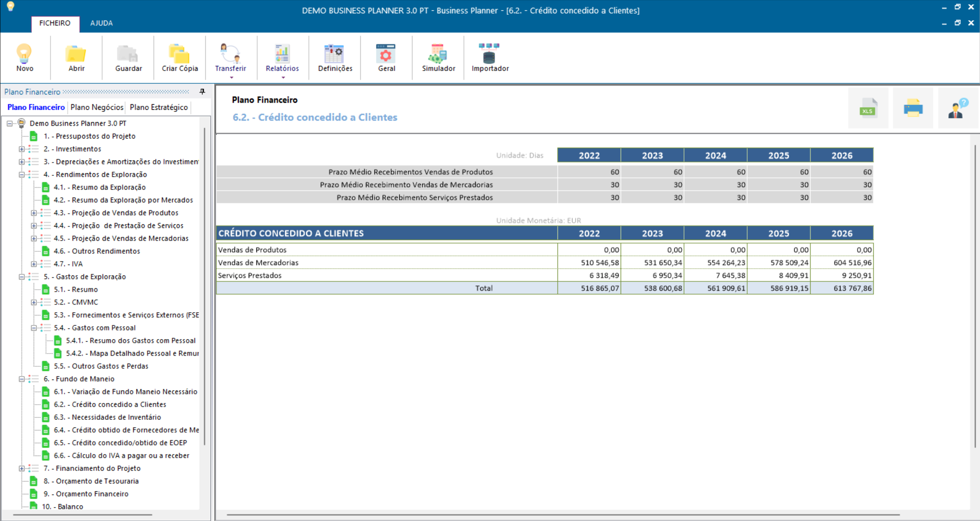Expand 7. - Financiamento do Projeto node

pyautogui.click(x=21, y=468)
